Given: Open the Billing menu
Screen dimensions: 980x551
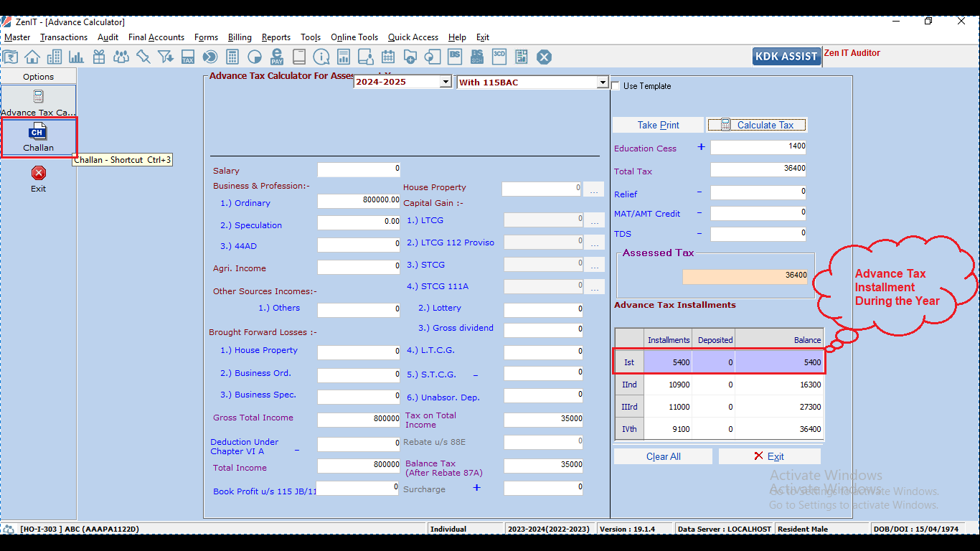Looking at the screenshot, I should [240, 37].
